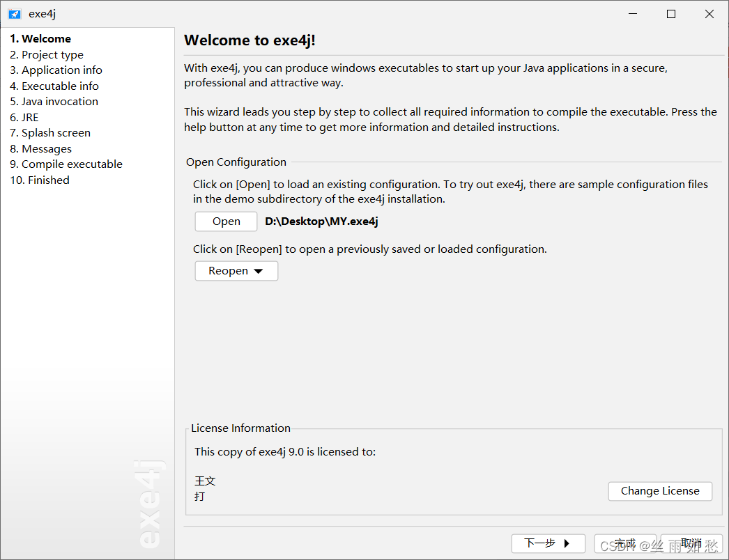Maximize the exe4j window
This screenshot has height=560, width=729.
click(x=671, y=14)
